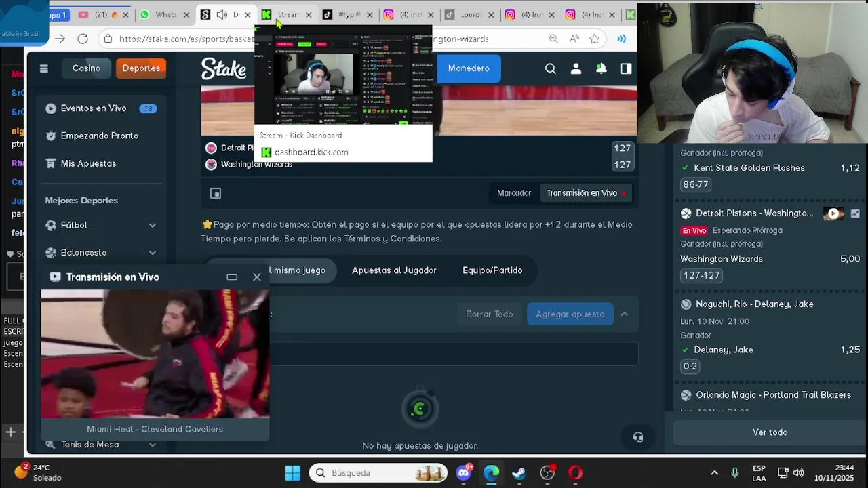Open the clock and date in taskbar
The width and height of the screenshot is (868, 488).
pyautogui.click(x=834, y=472)
